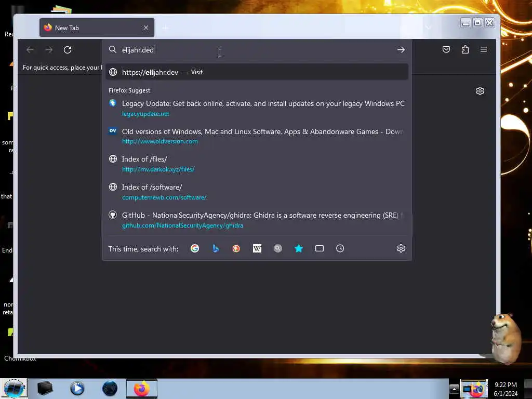Visit https://elijahr.dev suggestion
The height and width of the screenshot is (399, 532).
click(x=257, y=72)
